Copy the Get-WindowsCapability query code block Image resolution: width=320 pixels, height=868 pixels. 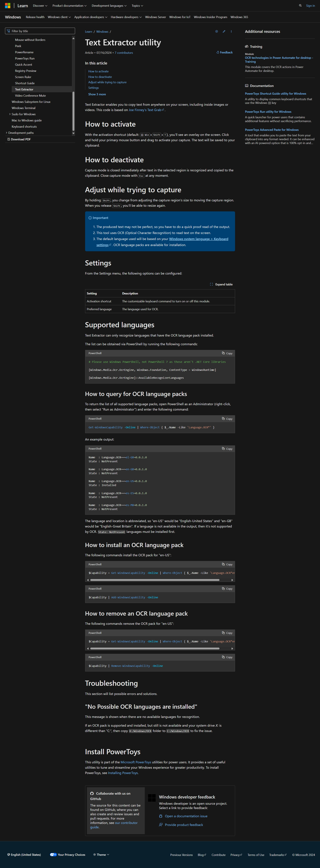tap(227, 419)
